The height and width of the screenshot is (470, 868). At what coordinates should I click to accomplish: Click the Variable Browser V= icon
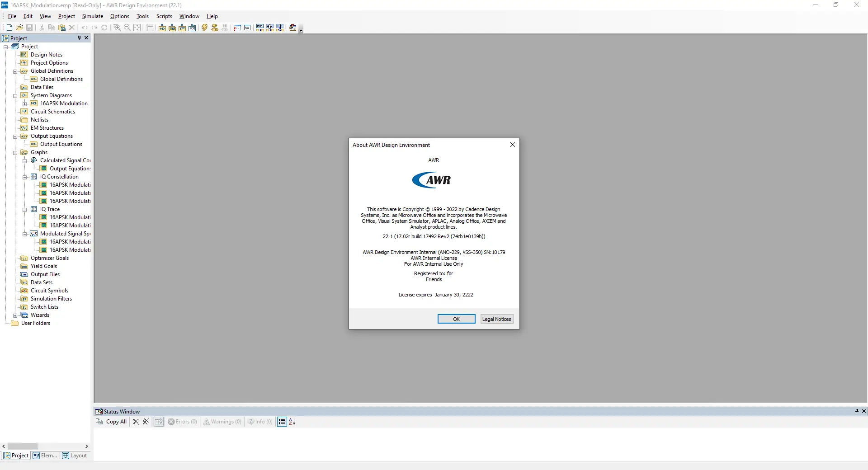click(x=247, y=28)
